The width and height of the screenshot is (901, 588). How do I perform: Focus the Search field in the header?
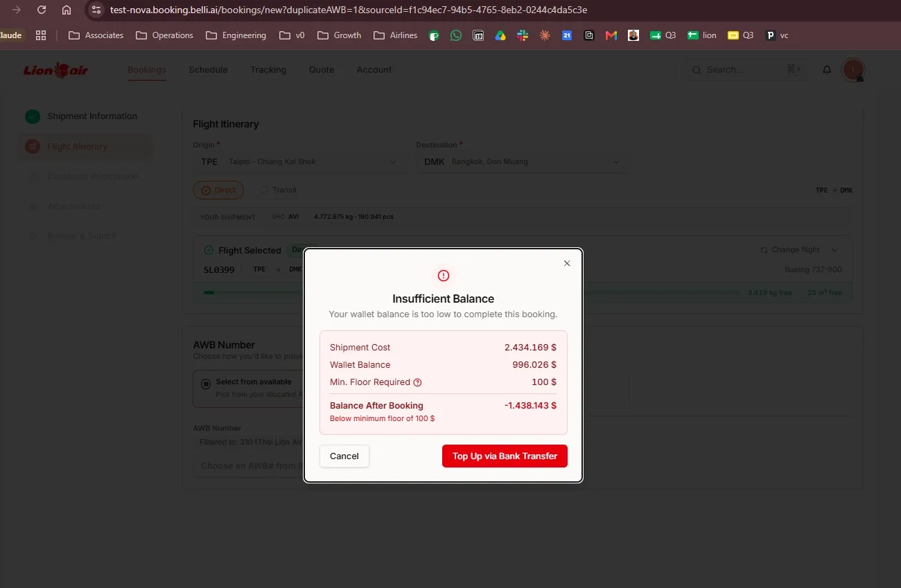coord(746,70)
